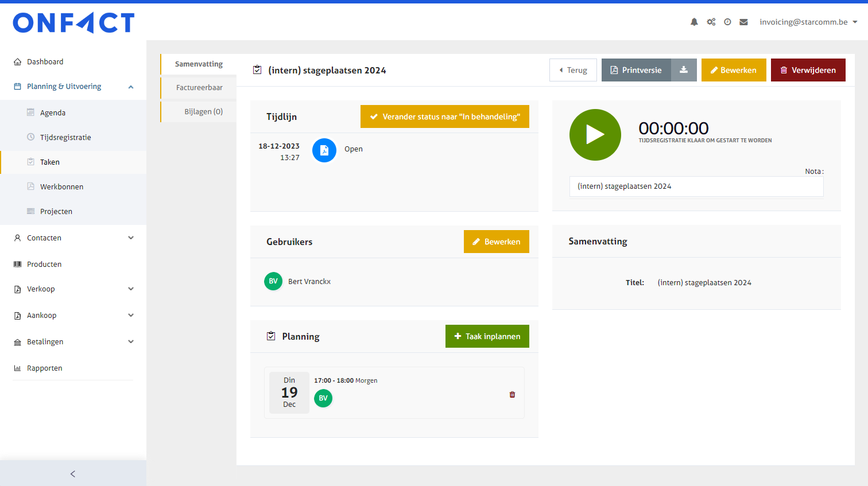Click the notifications bell icon
Viewport: 868px width, 486px height.
694,22
